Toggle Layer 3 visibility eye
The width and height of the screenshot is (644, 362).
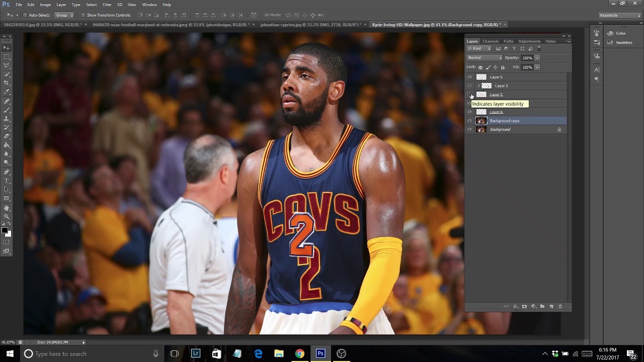click(x=469, y=86)
